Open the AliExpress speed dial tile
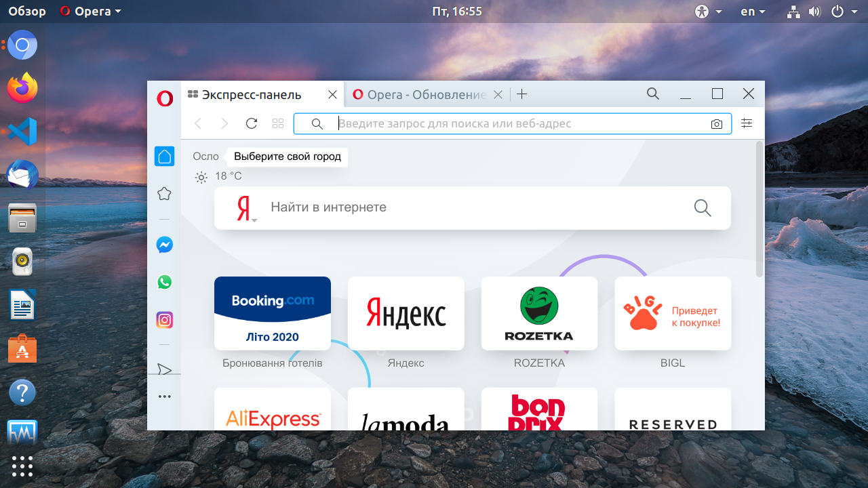 (273, 409)
